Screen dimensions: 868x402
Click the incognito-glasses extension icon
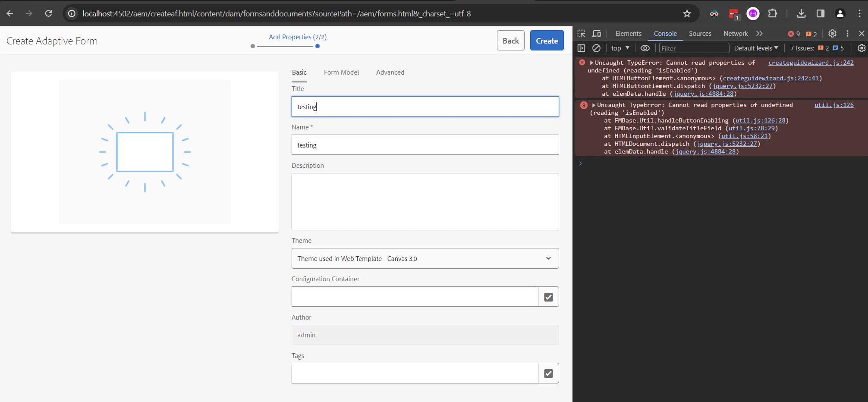tap(714, 14)
